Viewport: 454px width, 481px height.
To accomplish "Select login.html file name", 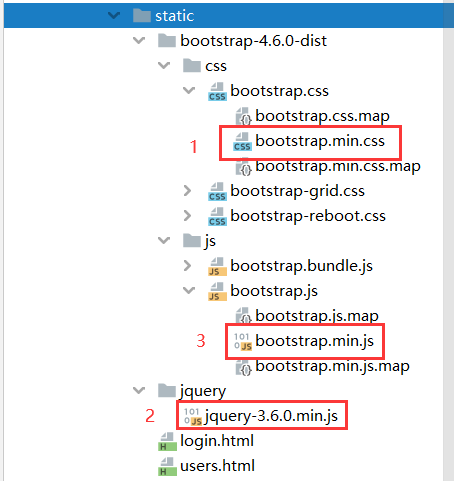I will 217,441.
